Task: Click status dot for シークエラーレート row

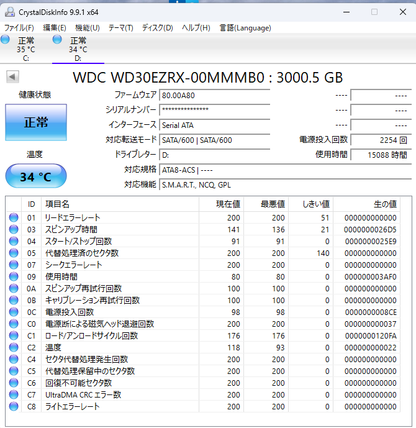Action: click(x=14, y=265)
